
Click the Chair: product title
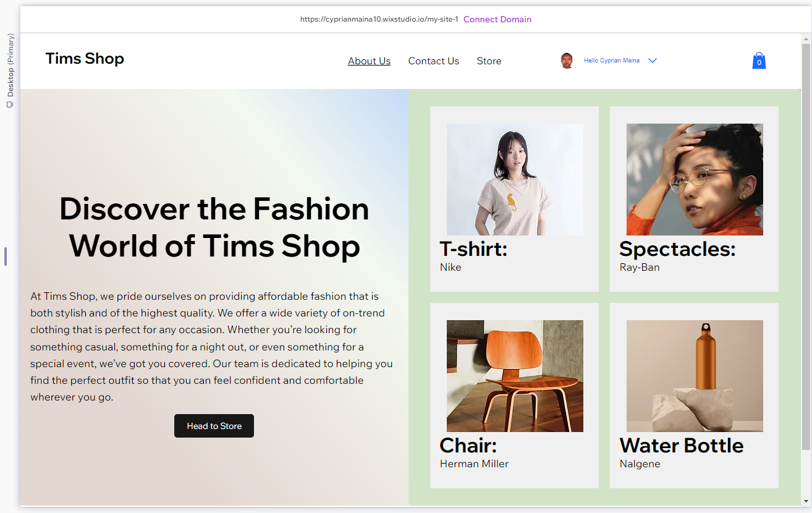[x=468, y=446]
